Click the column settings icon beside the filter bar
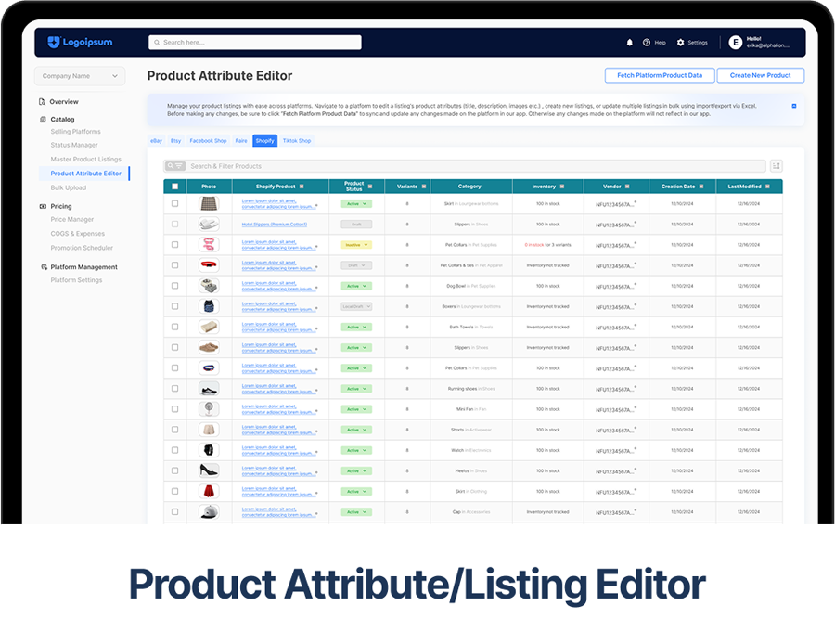This screenshot has height=644, width=835. (x=776, y=166)
